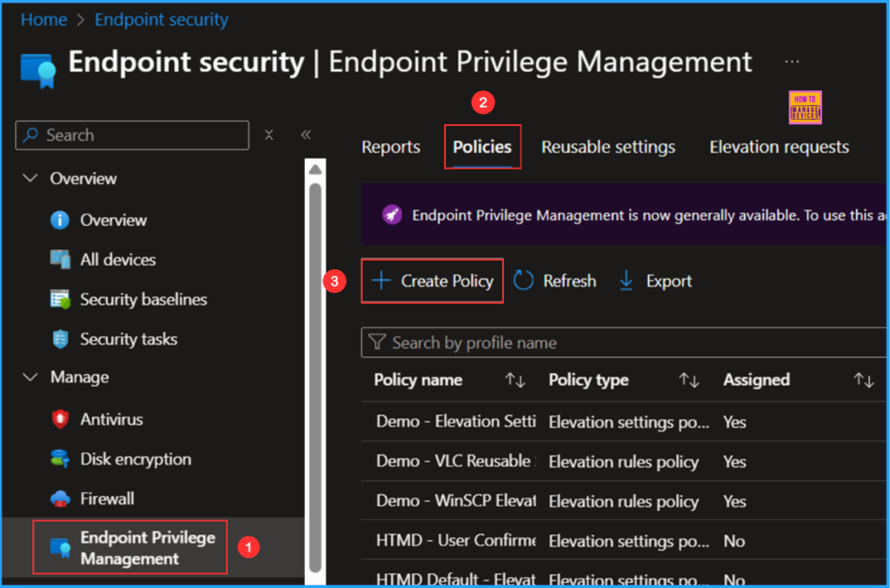Sort policies by Policy name
Viewport: 890px width, 588px height.
coord(515,380)
